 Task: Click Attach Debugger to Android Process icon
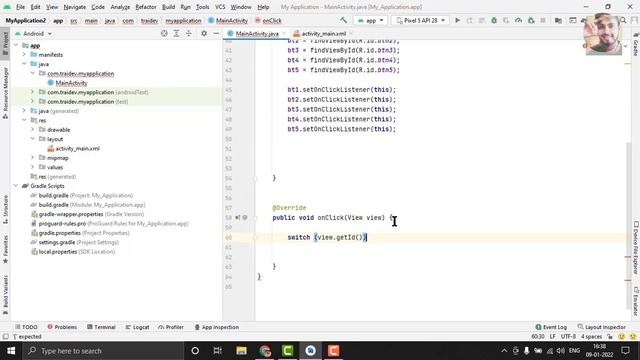531,20
